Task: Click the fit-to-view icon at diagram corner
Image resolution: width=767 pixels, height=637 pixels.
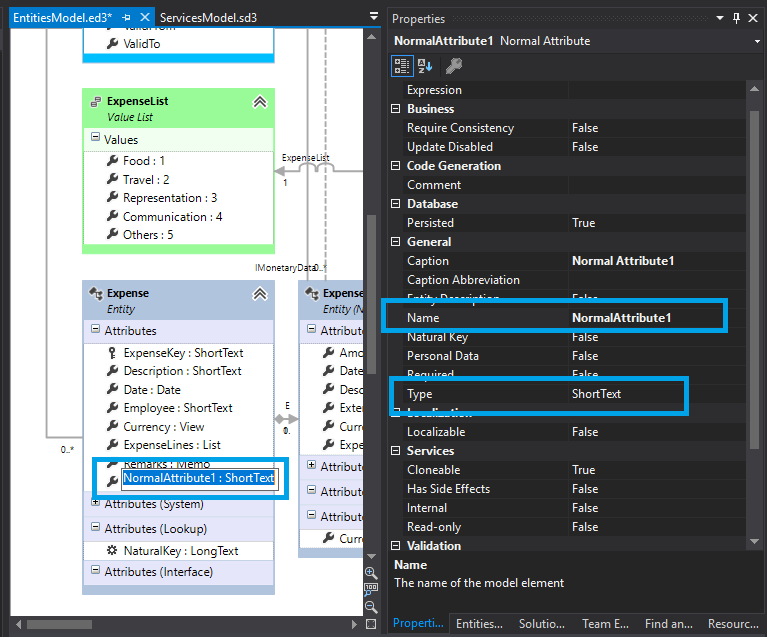Action: [371, 624]
